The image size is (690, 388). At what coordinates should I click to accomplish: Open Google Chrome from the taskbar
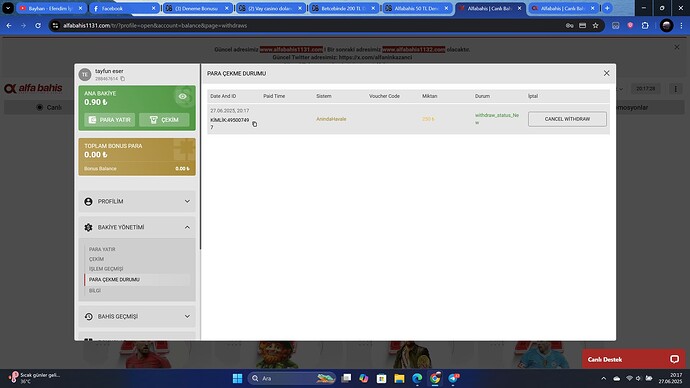click(x=435, y=378)
